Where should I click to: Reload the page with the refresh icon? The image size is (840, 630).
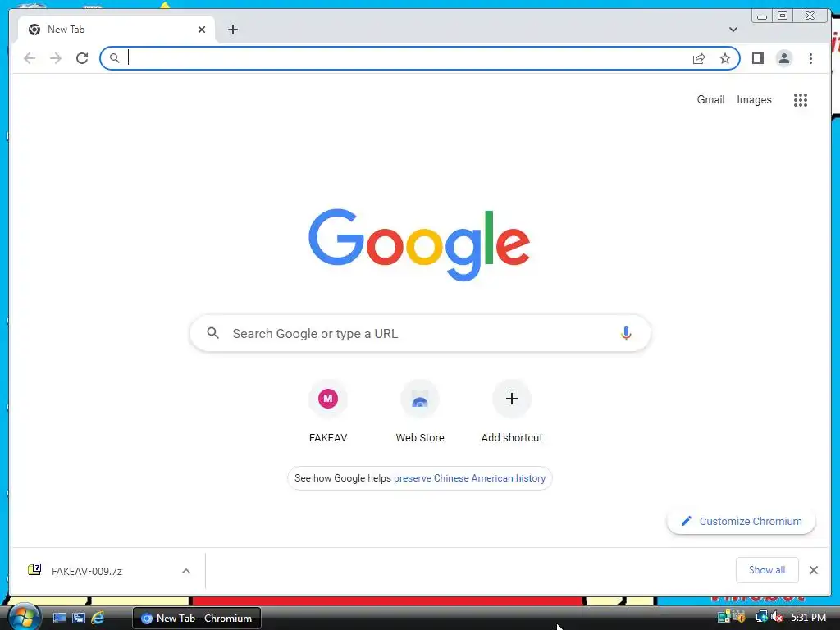pyautogui.click(x=82, y=58)
